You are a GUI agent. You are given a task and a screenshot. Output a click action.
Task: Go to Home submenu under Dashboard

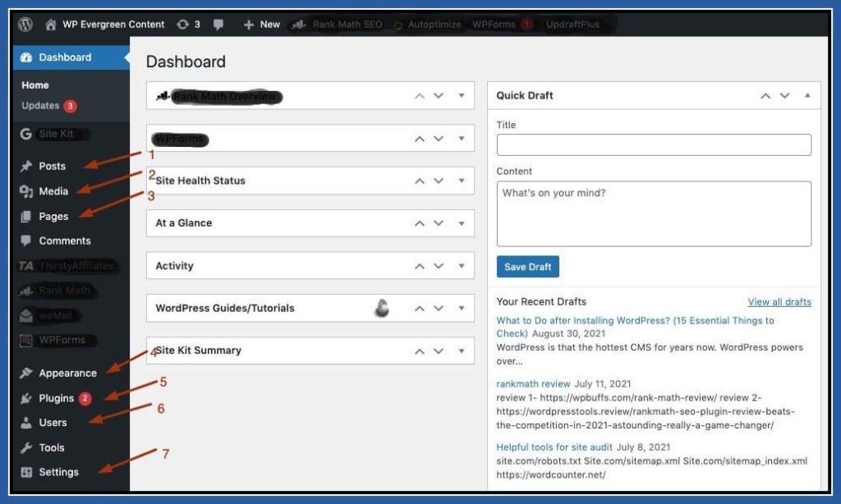(34, 85)
